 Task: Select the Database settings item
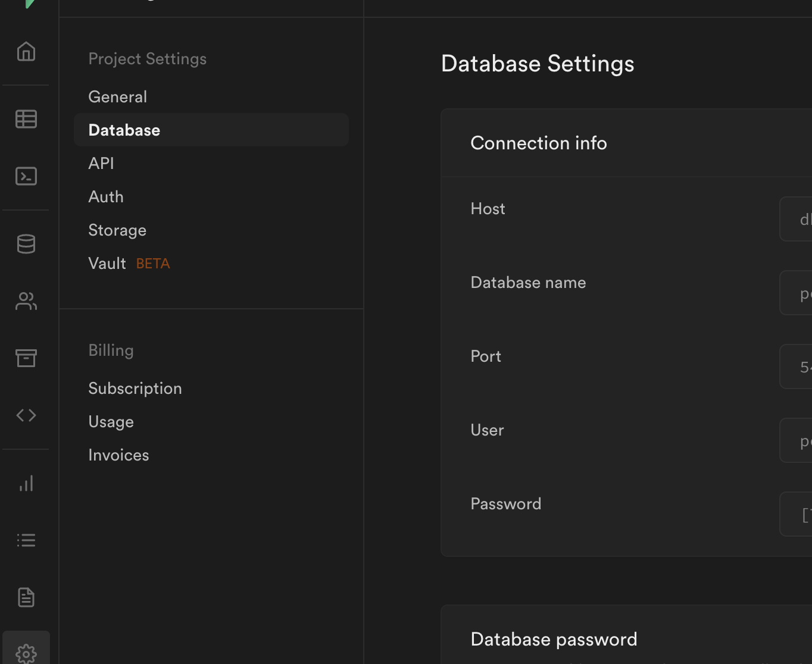click(x=211, y=130)
